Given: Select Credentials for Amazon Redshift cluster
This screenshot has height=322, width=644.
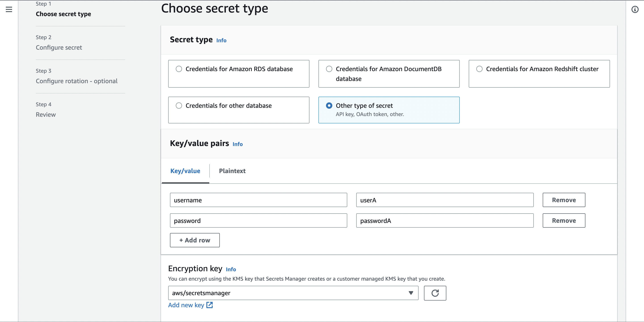Looking at the screenshot, I should click(539, 74).
